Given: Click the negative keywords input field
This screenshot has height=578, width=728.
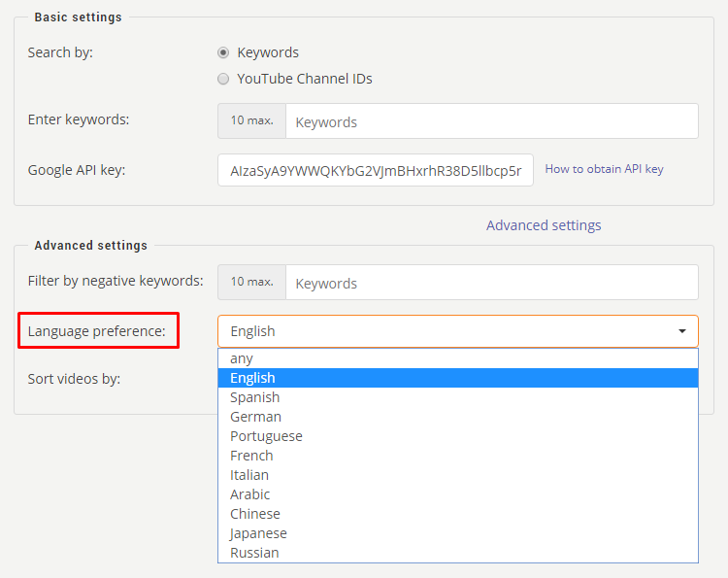Looking at the screenshot, I should [x=492, y=283].
